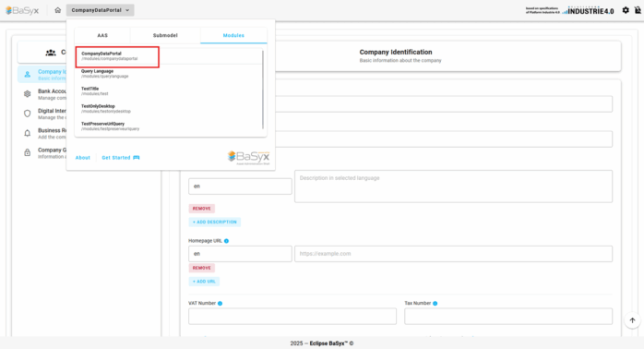644x349 pixels.
Task: Click the https://example.com URL field
Action: [453, 254]
